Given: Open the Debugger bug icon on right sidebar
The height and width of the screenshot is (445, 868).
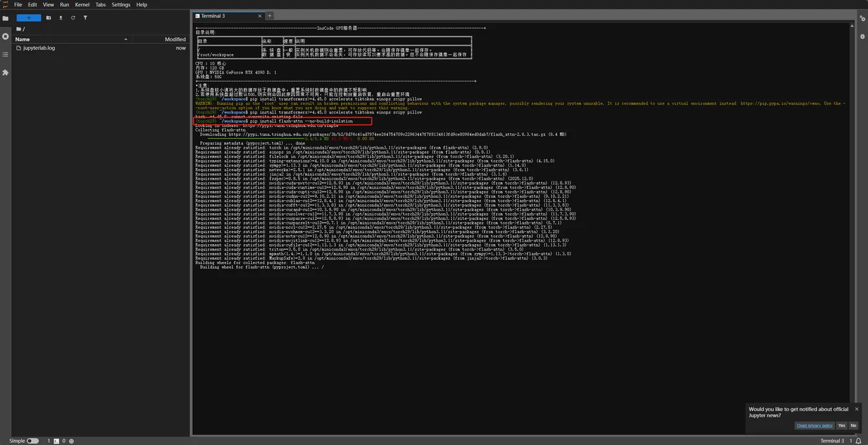Looking at the screenshot, I should 862,37.
